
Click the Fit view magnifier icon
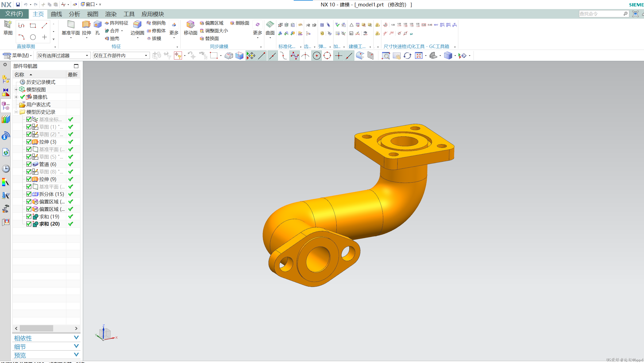pos(386,56)
